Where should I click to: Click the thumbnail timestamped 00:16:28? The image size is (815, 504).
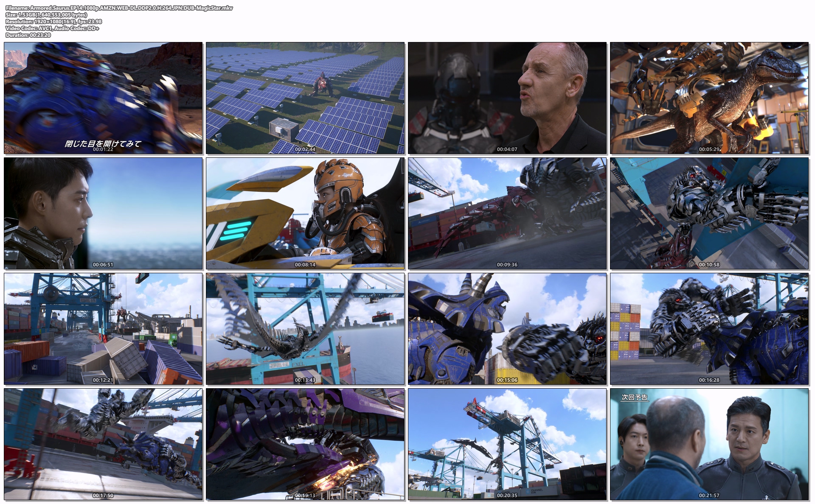[x=709, y=329]
